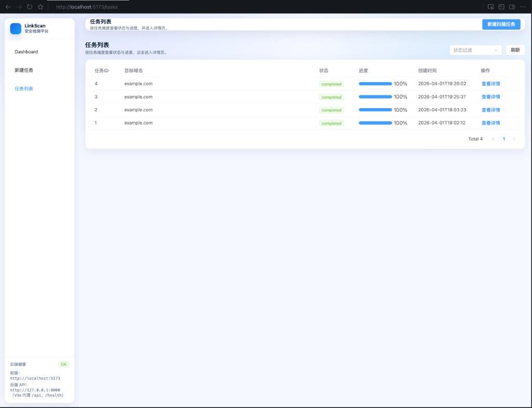The width and height of the screenshot is (532, 408).
Task: Bookmark page with star icon
Action: [x=41, y=7]
